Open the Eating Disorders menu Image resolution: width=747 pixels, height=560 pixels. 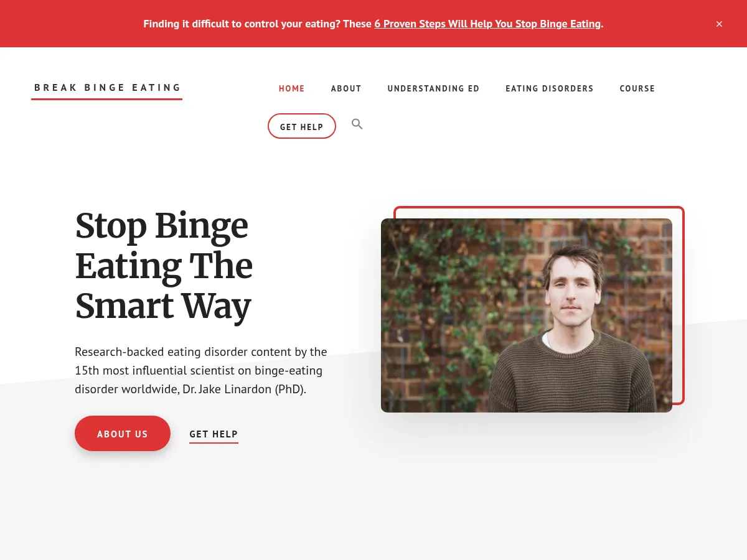(x=550, y=88)
